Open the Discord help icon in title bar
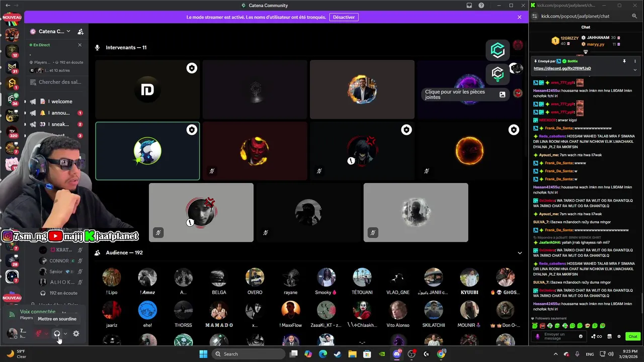644x362 pixels. pos(481,6)
